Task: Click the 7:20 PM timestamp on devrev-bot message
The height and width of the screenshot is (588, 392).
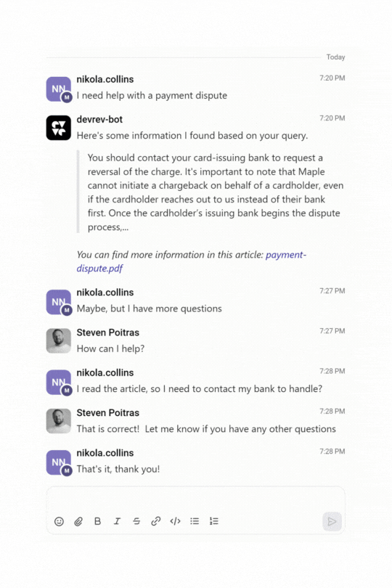Action: point(332,118)
